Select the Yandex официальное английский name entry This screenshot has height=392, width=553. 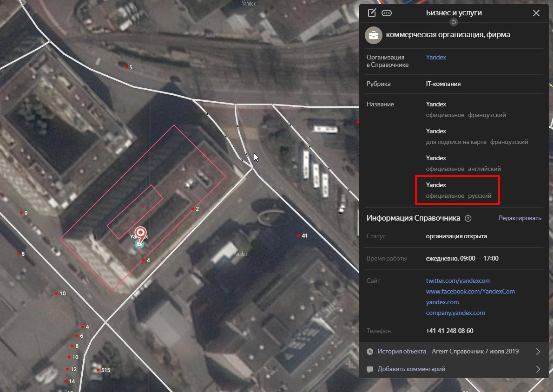pos(463,163)
